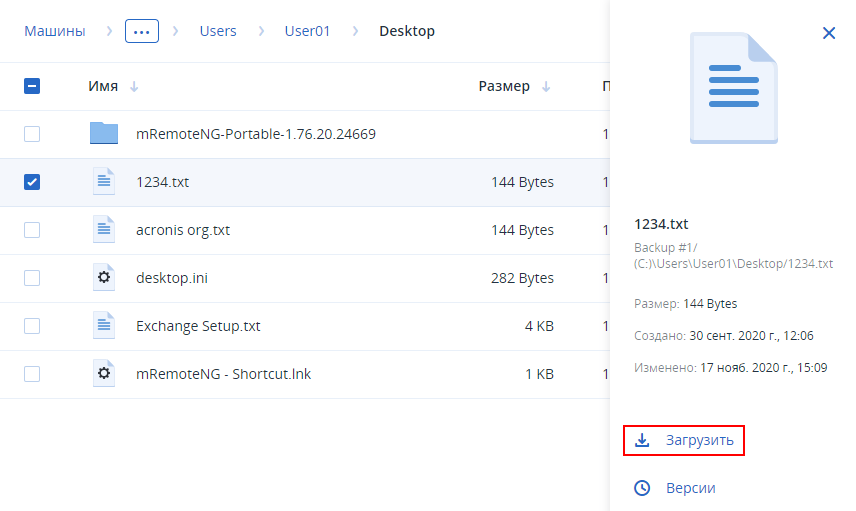The image size is (856, 511).
Task: Close the file details side panel
Action: (x=828, y=33)
